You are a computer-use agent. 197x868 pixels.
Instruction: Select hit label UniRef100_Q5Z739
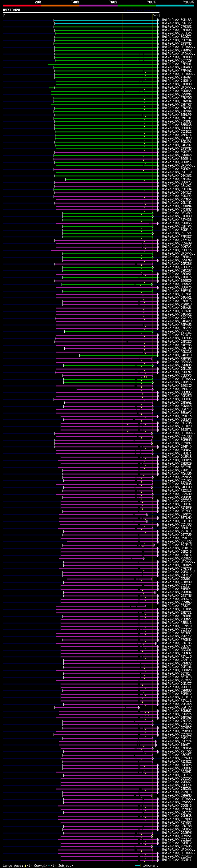coord(177,501)
